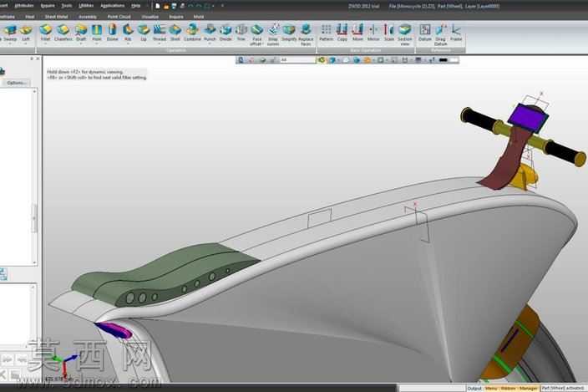Viewport: 588px width, 392px height.
Task: Select the Scale tool
Action: click(x=389, y=33)
